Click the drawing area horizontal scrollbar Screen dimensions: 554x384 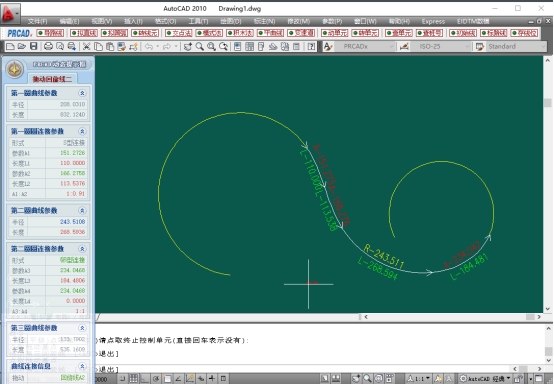click(452, 317)
